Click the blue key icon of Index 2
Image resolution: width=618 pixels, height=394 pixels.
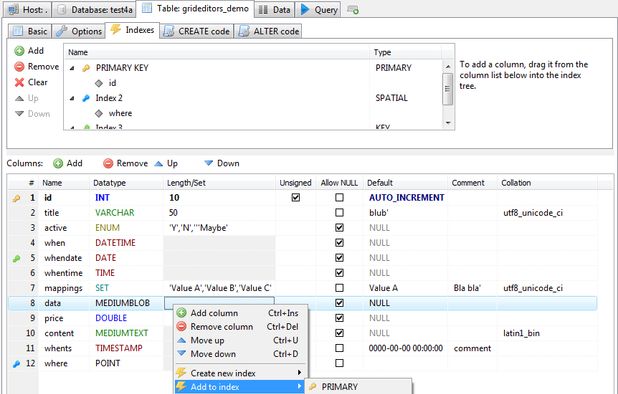86,98
